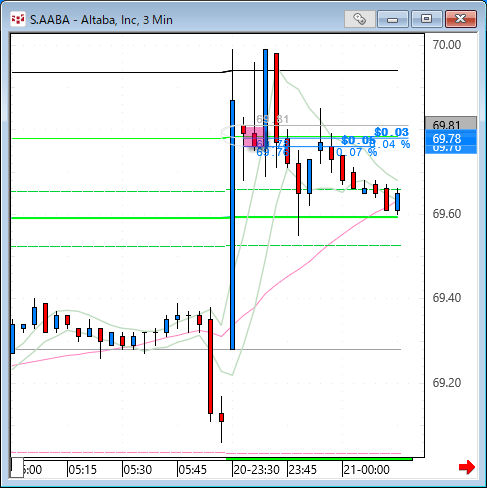Viewport: 487px width, 488px height.
Task: Select the blue 69.78 price marker
Action: [x=451, y=138]
